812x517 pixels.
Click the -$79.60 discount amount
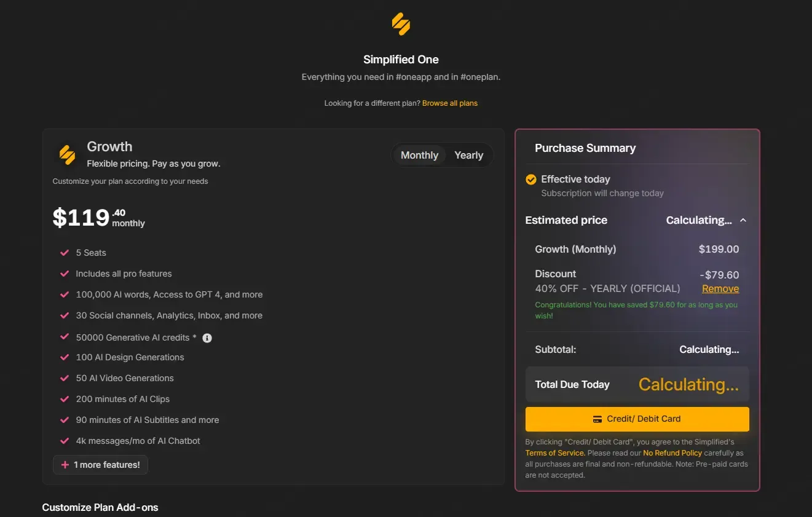719,275
